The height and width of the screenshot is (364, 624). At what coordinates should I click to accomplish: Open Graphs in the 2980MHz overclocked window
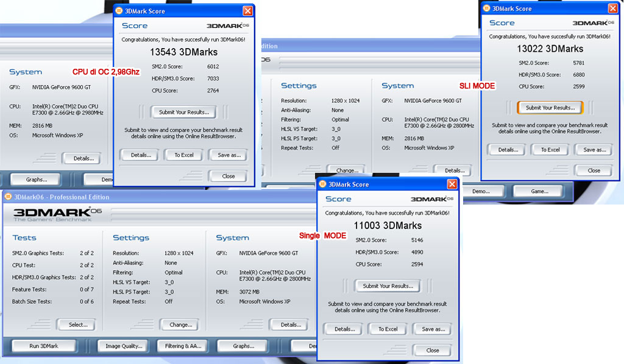coord(36,180)
